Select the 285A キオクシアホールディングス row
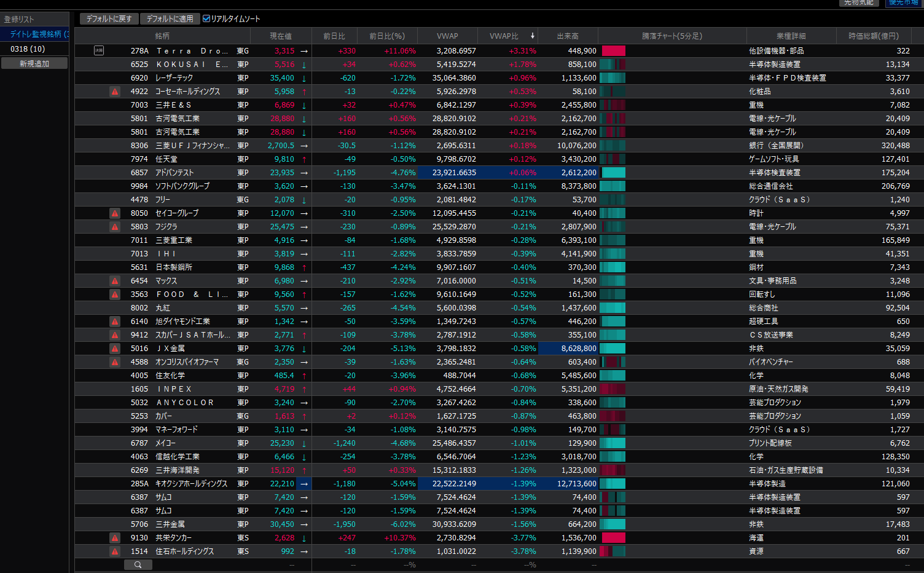 tap(191, 484)
